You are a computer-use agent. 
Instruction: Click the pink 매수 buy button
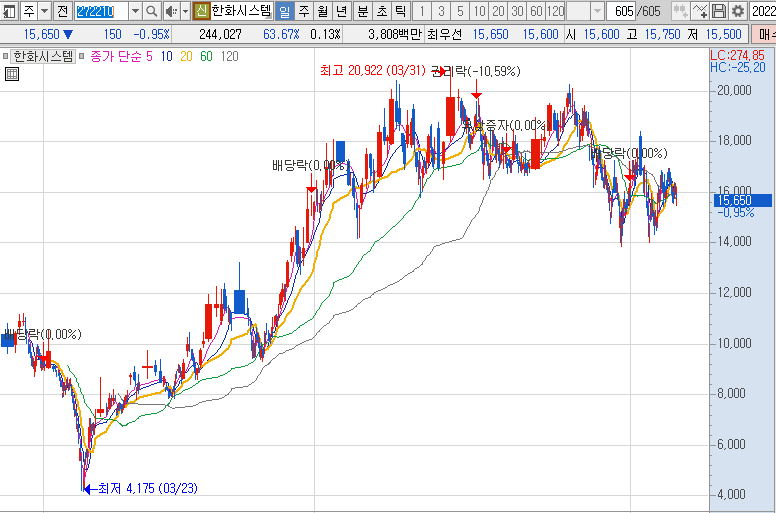tap(765, 34)
